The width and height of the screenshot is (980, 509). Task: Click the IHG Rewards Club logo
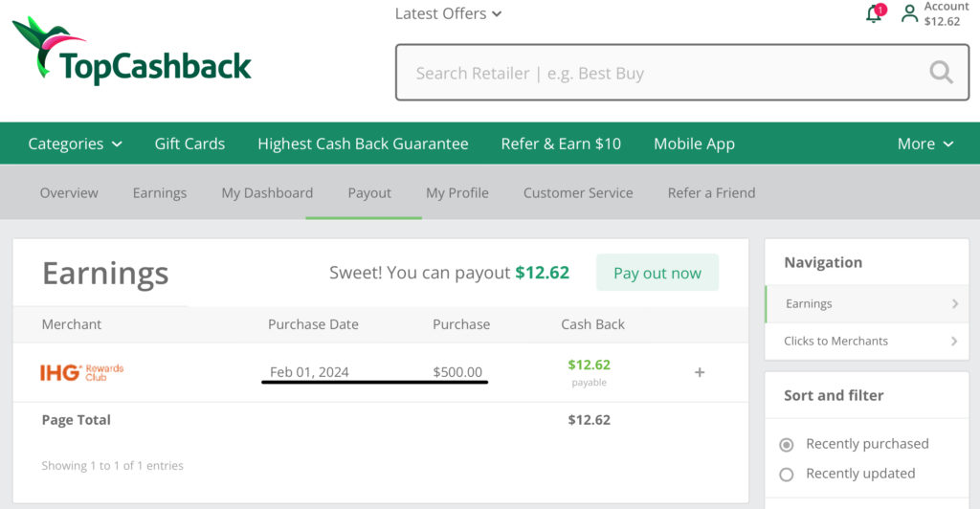pyautogui.click(x=82, y=372)
